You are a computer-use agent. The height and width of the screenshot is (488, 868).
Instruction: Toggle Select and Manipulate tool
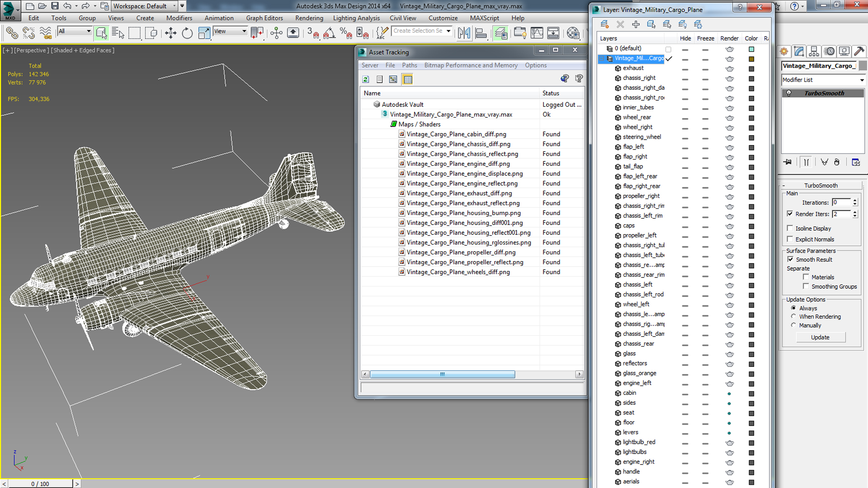tap(276, 33)
